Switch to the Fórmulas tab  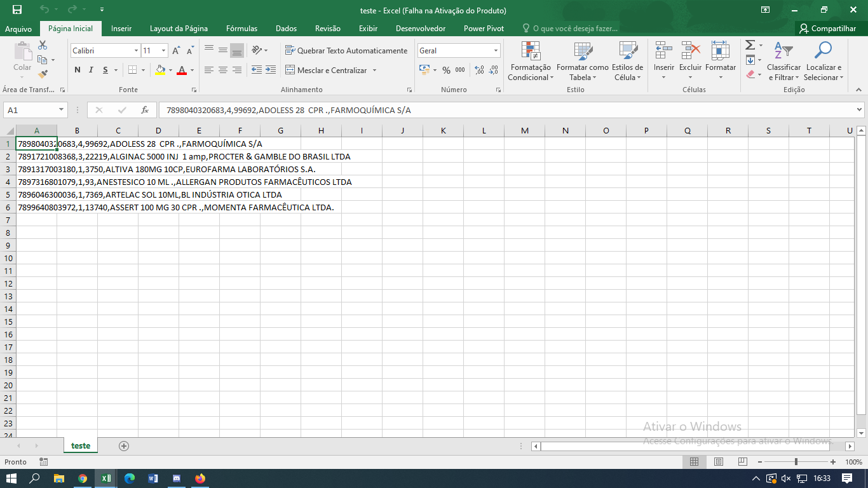[x=241, y=29]
